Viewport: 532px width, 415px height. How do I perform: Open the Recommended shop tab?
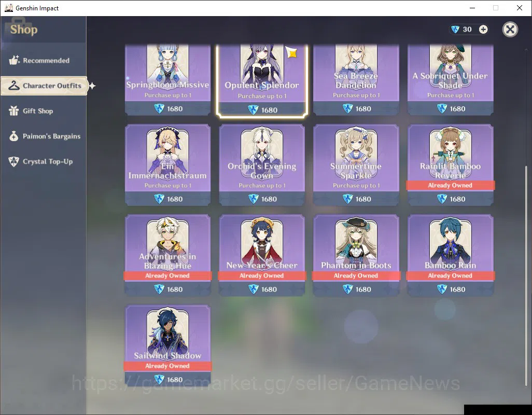[x=44, y=60]
